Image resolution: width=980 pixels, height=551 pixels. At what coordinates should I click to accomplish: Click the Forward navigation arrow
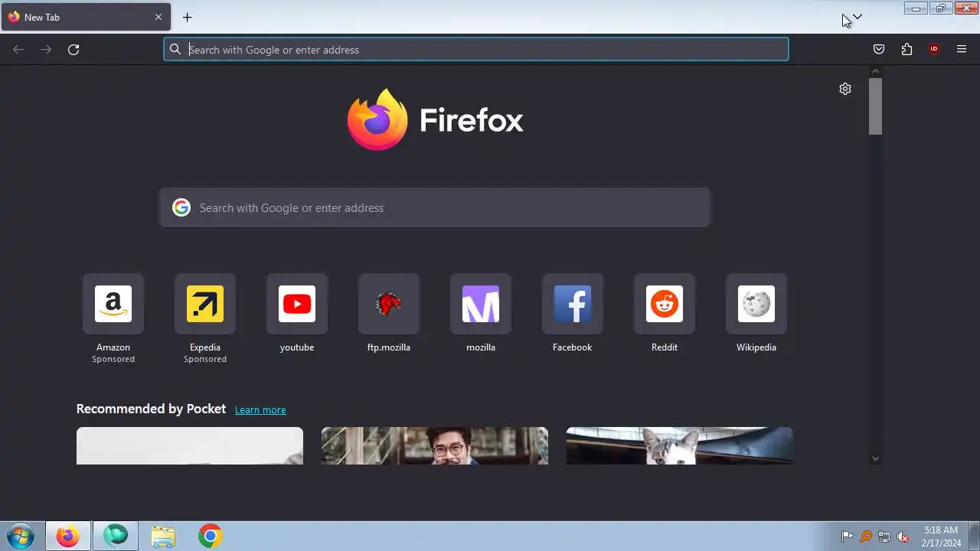pyautogui.click(x=46, y=50)
